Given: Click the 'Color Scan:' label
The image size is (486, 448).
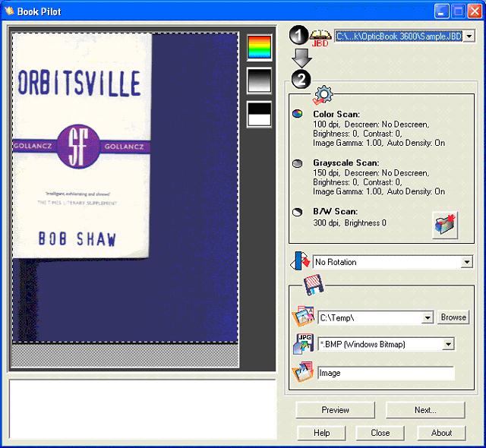Looking at the screenshot, I should pos(336,114).
